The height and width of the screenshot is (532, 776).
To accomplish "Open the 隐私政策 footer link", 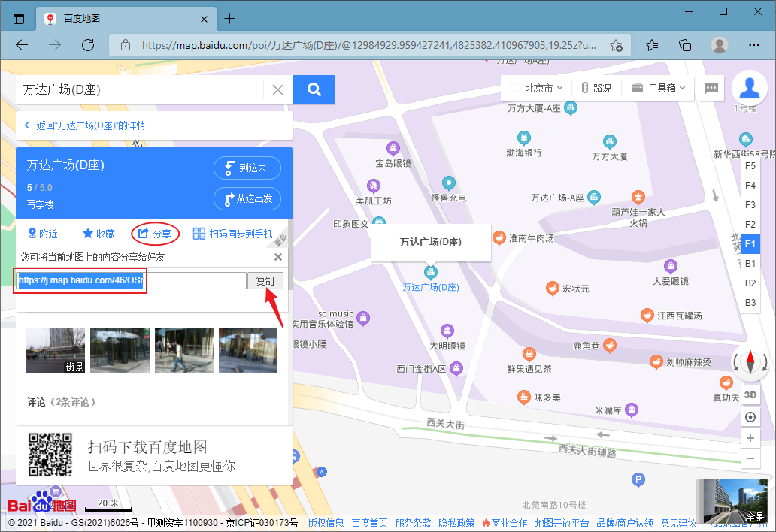I will [x=456, y=522].
